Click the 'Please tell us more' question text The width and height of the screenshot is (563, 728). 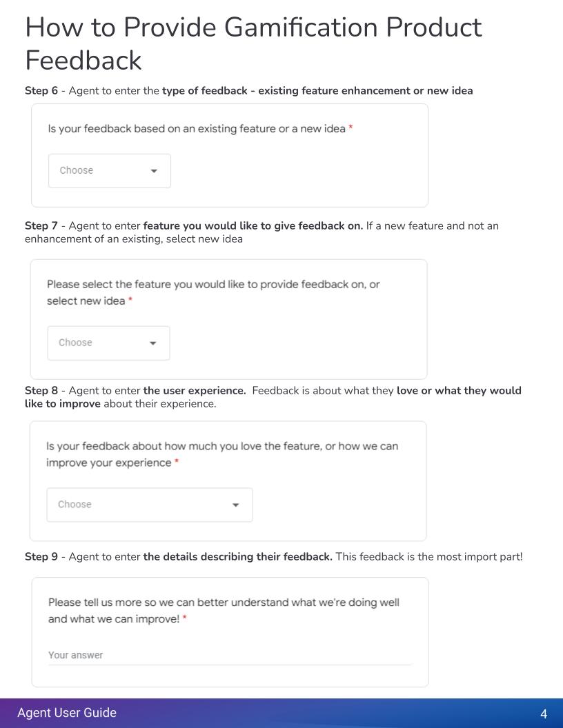[223, 610]
